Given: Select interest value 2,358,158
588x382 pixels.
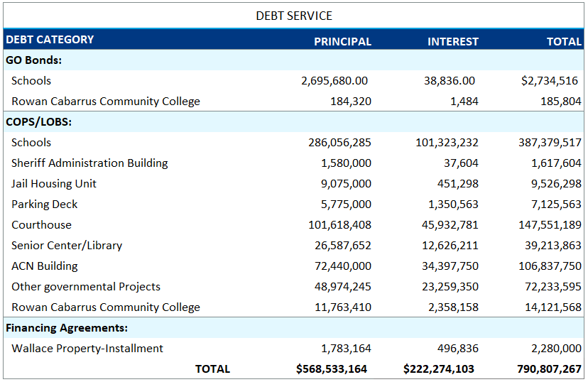Looking at the screenshot, I should click(453, 307).
